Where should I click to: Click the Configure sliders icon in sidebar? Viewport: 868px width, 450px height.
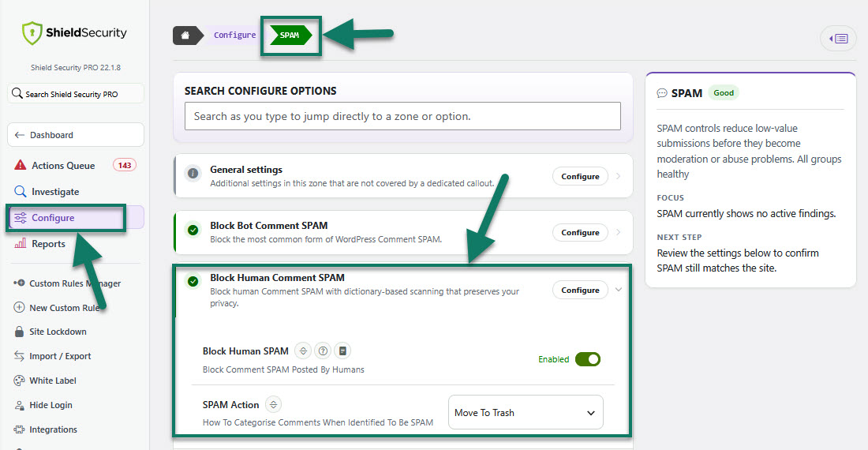[21, 218]
